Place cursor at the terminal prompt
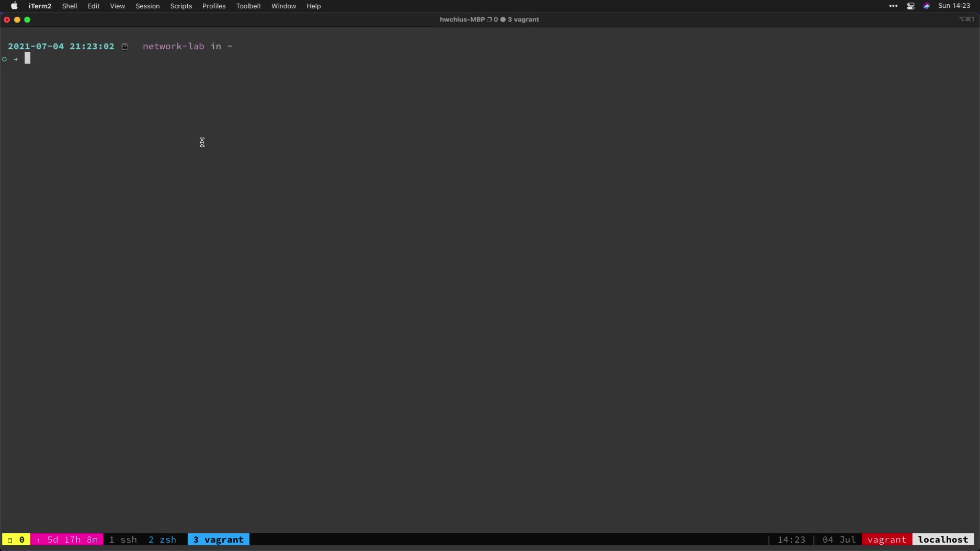Screen dimensions: 980x551 coord(27,59)
